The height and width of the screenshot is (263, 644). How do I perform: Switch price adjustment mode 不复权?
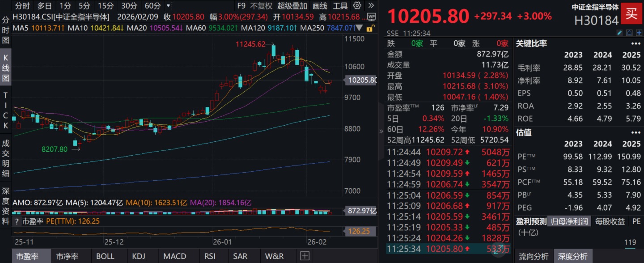pyautogui.click(x=261, y=6)
